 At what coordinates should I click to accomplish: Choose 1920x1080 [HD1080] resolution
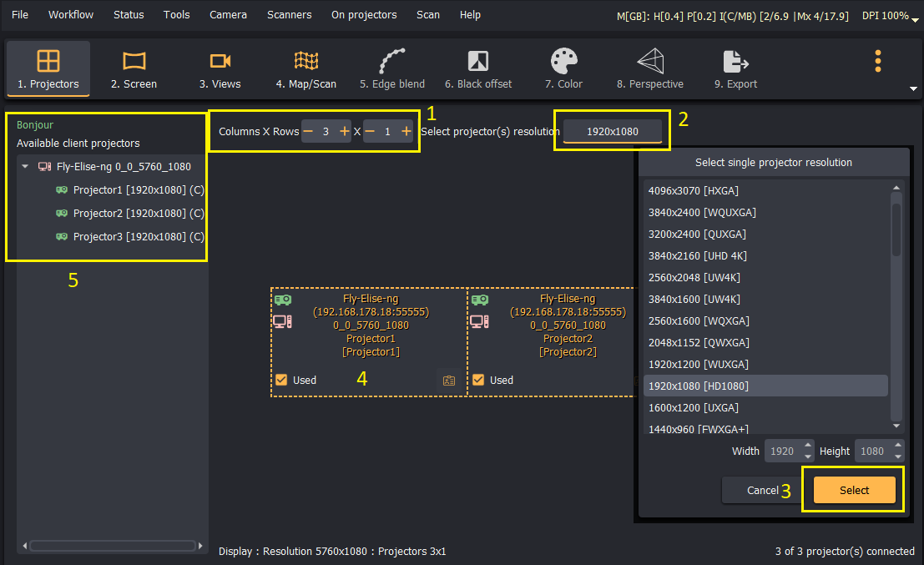(765, 386)
